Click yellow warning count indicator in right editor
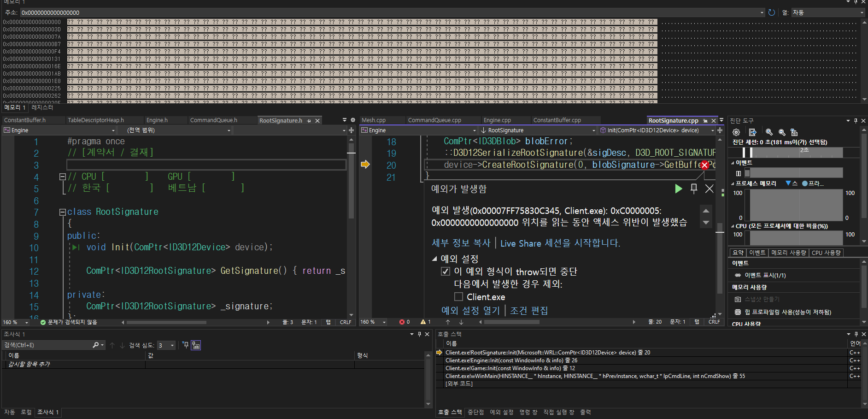 (426, 322)
